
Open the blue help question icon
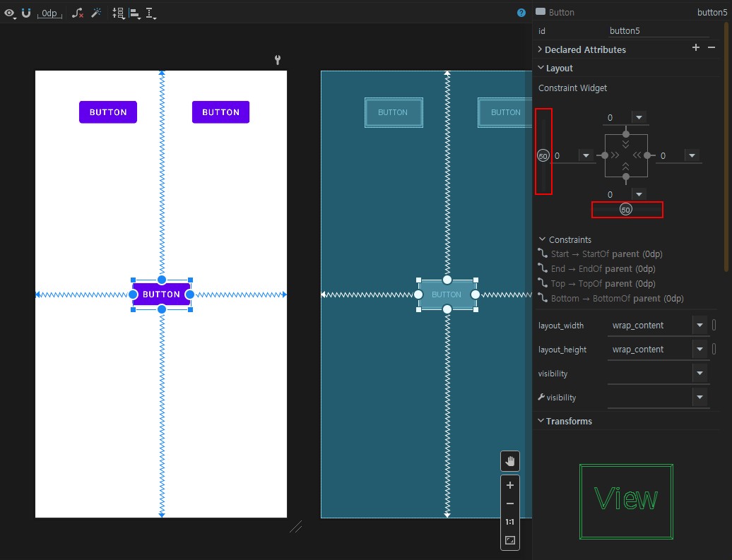tap(521, 13)
